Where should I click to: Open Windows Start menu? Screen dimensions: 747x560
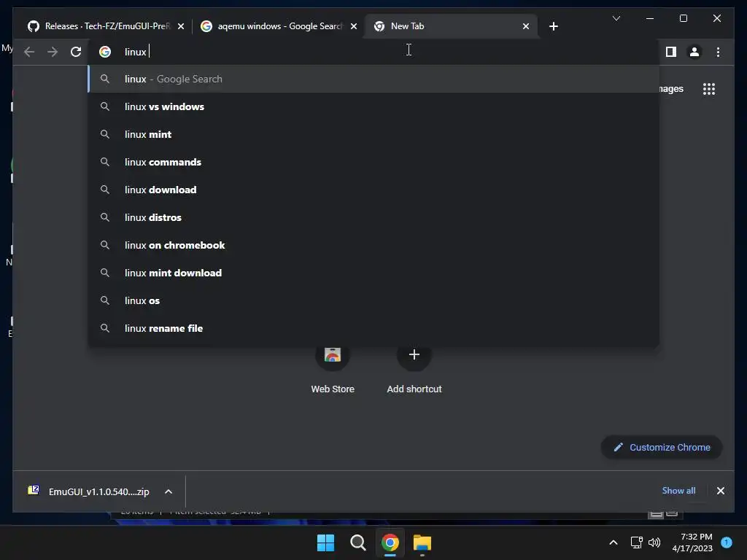point(326,542)
